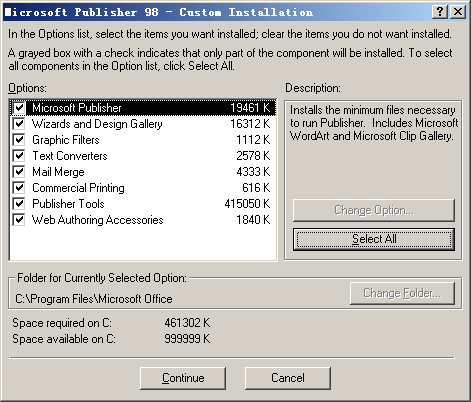The image size is (471, 402).
Task: Select the Wizards and Design Gallery row
Action: pyautogui.click(x=143, y=124)
